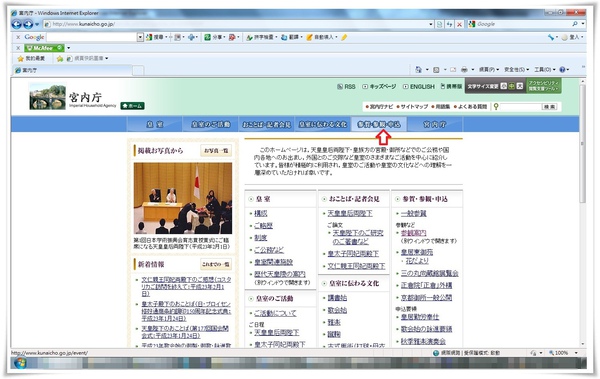
Task: Open Google toolbar wrench settings icon
Action: click(x=551, y=37)
